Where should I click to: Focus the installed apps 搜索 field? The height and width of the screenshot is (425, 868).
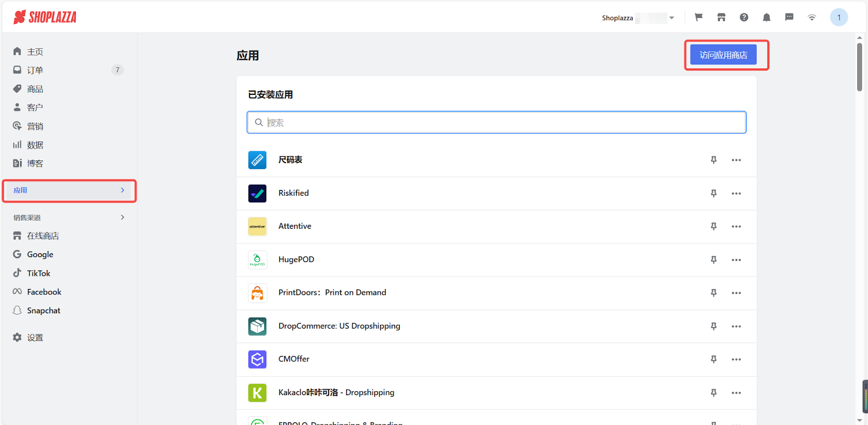tap(496, 123)
